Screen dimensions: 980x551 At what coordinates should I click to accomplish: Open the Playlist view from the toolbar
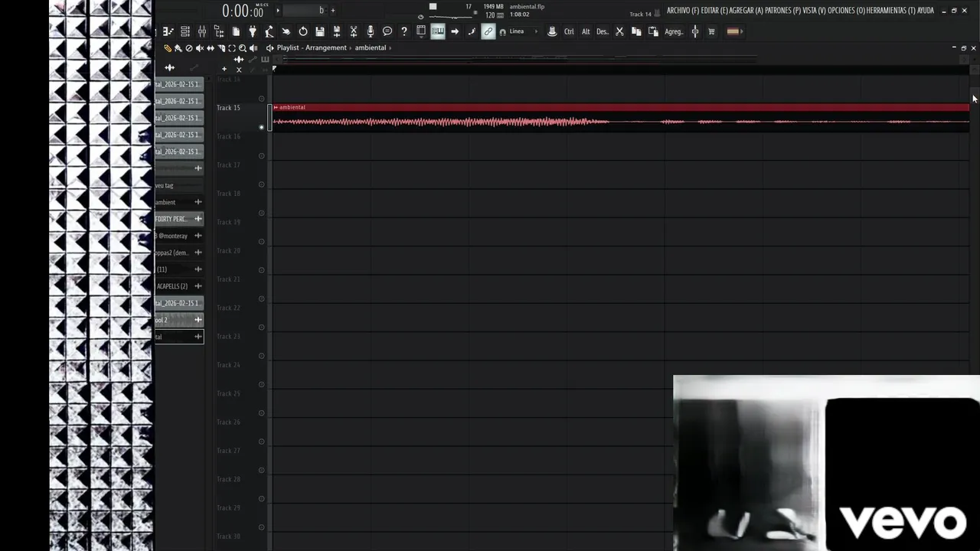coord(168,31)
